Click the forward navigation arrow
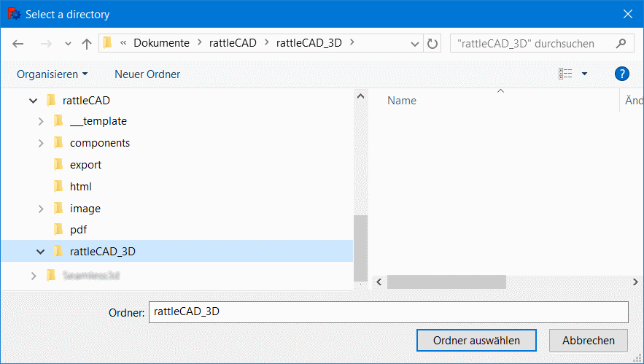644x364 pixels. (46, 44)
